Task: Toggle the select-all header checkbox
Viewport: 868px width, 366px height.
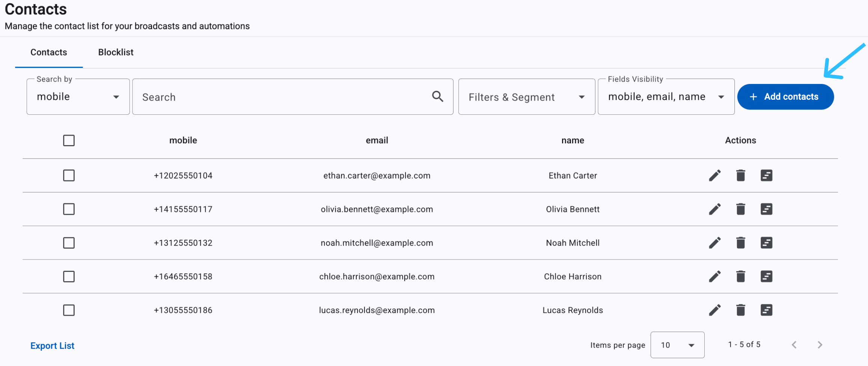Action: click(69, 141)
